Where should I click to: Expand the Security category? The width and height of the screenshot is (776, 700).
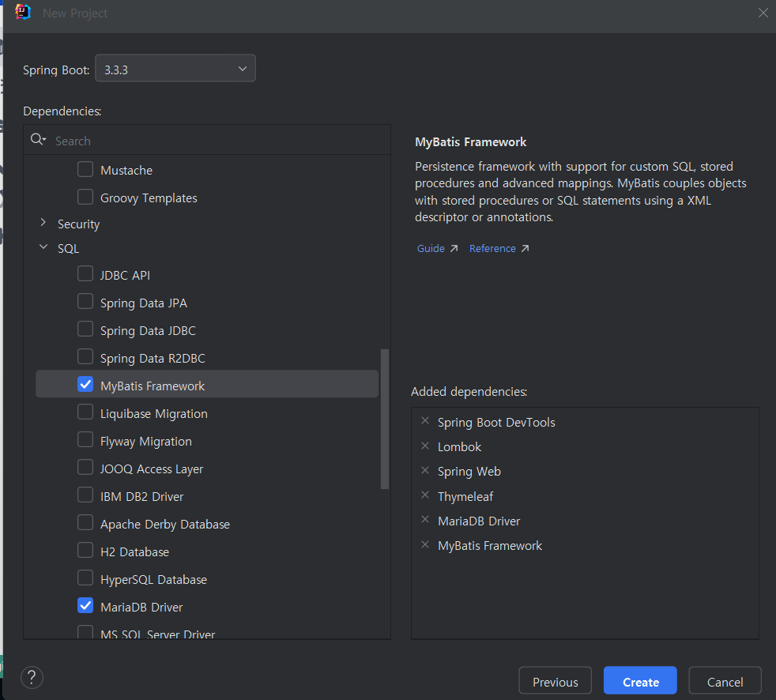[43, 224]
